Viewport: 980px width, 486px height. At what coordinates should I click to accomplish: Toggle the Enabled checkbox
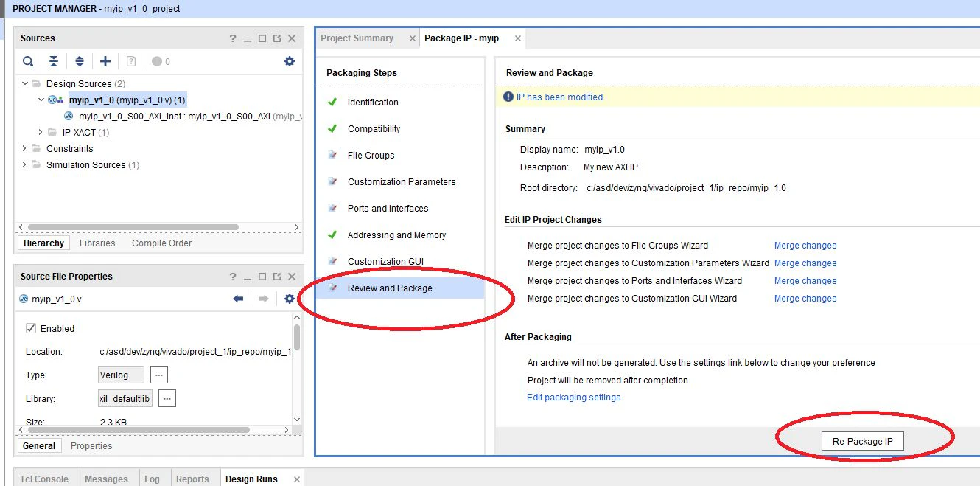tap(31, 328)
